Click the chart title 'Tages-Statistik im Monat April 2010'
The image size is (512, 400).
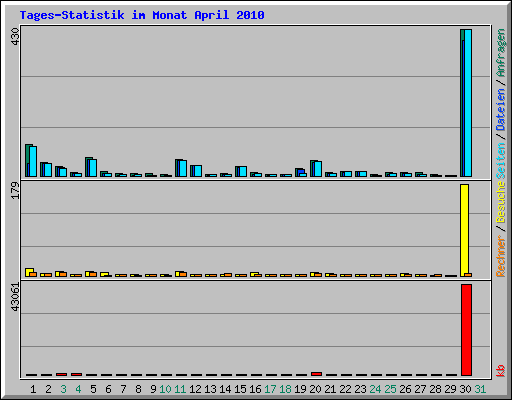pyautogui.click(x=142, y=15)
